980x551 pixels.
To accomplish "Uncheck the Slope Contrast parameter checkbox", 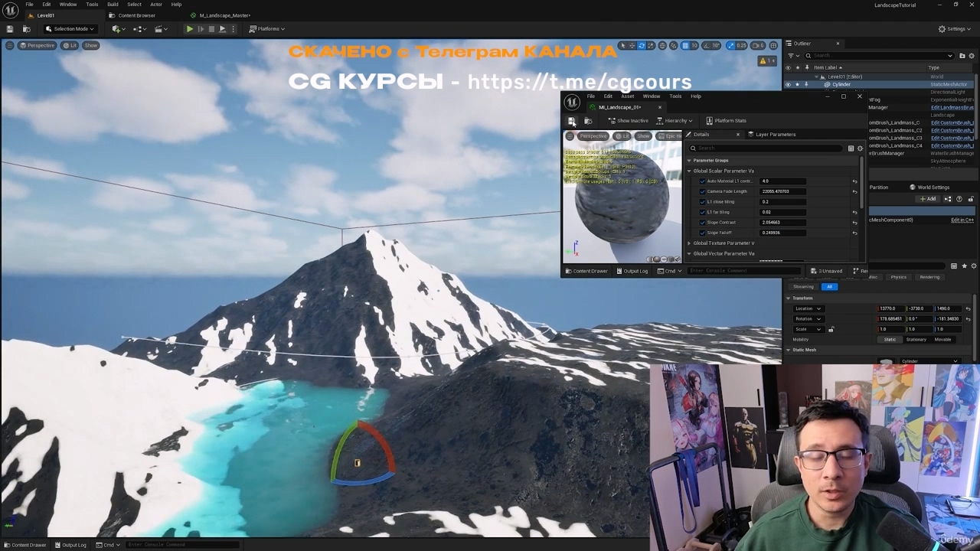I will [703, 223].
